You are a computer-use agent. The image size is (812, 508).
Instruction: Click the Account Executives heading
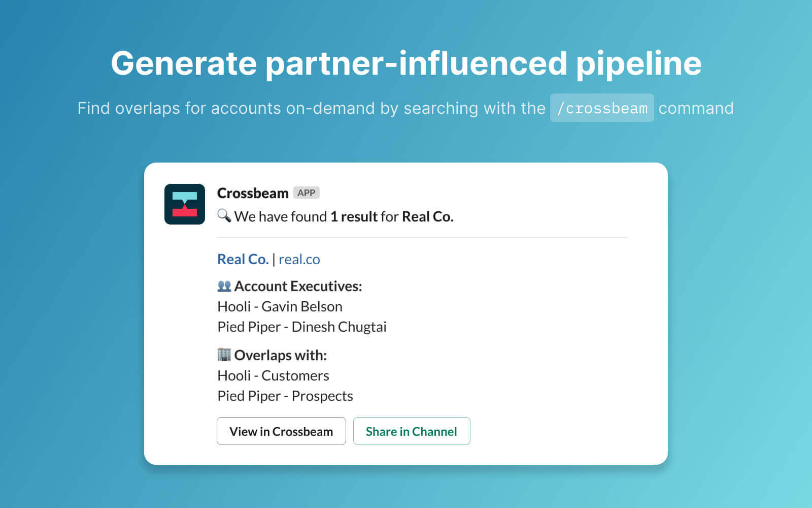coord(298,286)
